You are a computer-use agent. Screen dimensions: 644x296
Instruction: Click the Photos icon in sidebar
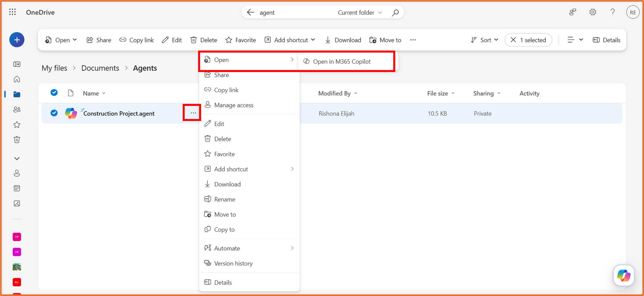coord(17,203)
